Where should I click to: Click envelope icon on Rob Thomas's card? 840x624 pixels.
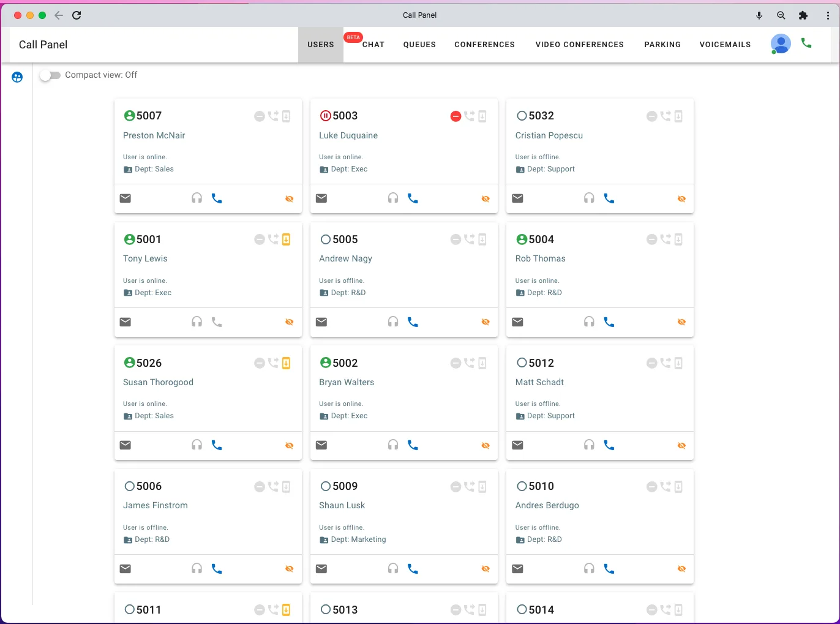tap(517, 322)
